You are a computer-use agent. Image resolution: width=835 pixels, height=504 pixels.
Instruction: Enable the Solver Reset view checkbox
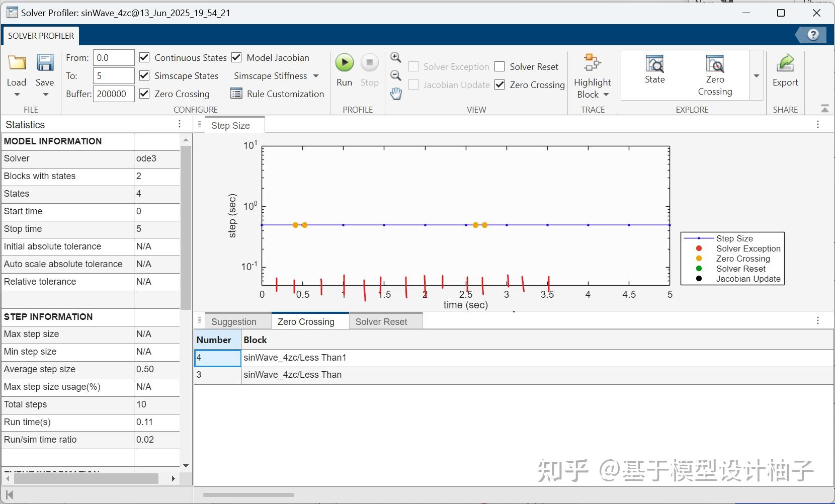(x=499, y=66)
